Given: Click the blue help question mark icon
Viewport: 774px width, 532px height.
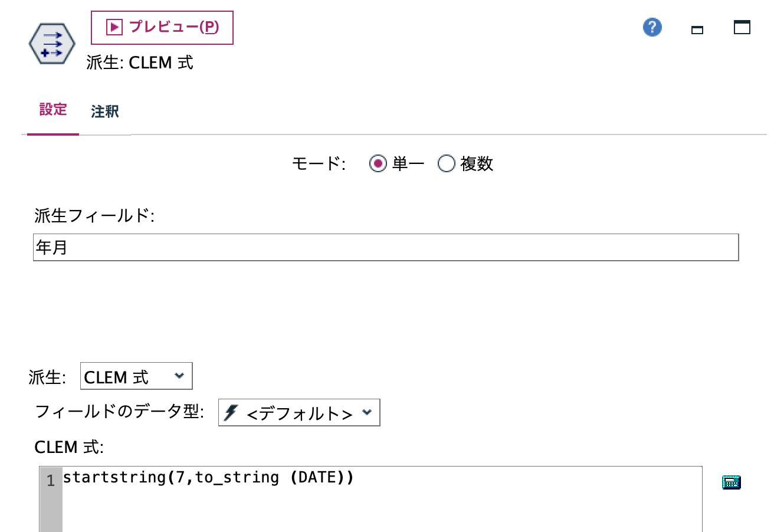Looking at the screenshot, I should coord(652,27).
